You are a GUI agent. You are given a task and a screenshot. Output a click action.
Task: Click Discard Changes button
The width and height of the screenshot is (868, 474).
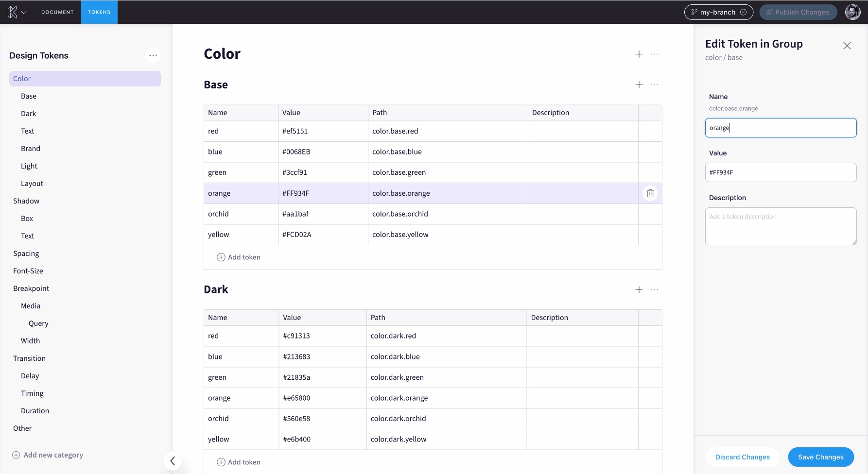(x=742, y=457)
